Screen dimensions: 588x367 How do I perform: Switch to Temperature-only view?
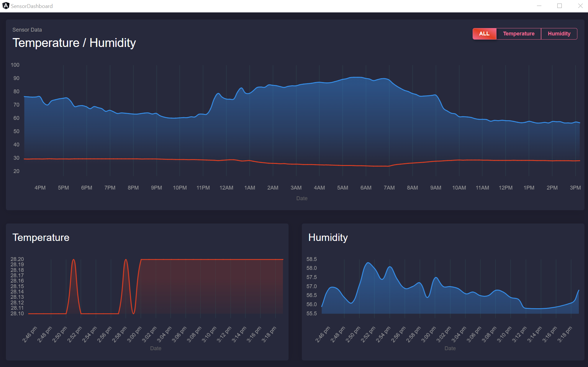518,34
